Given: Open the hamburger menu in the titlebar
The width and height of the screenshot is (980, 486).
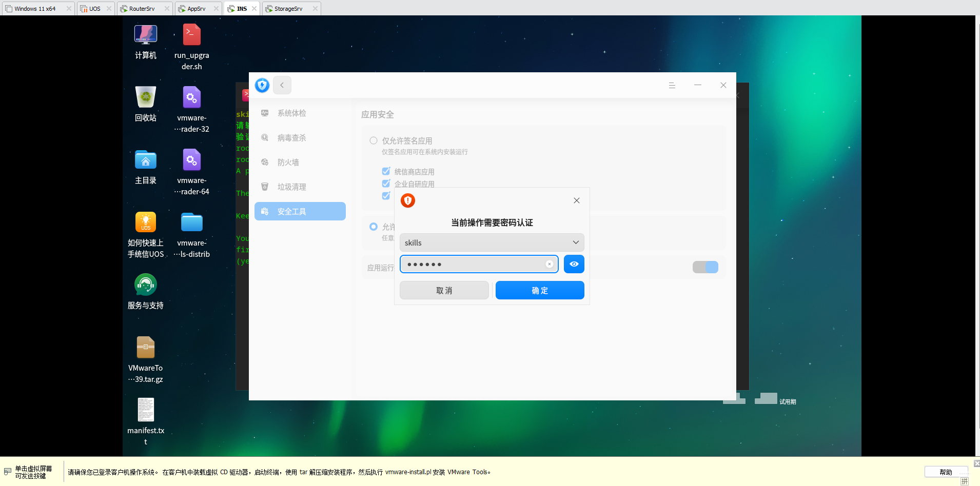Looking at the screenshot, I should point(672,85).
